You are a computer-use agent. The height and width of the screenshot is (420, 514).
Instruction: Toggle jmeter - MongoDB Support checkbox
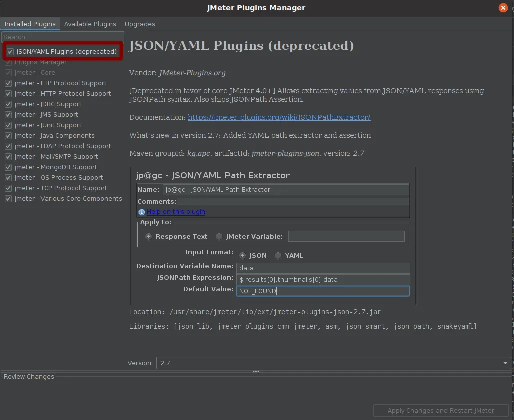point(8,167)
